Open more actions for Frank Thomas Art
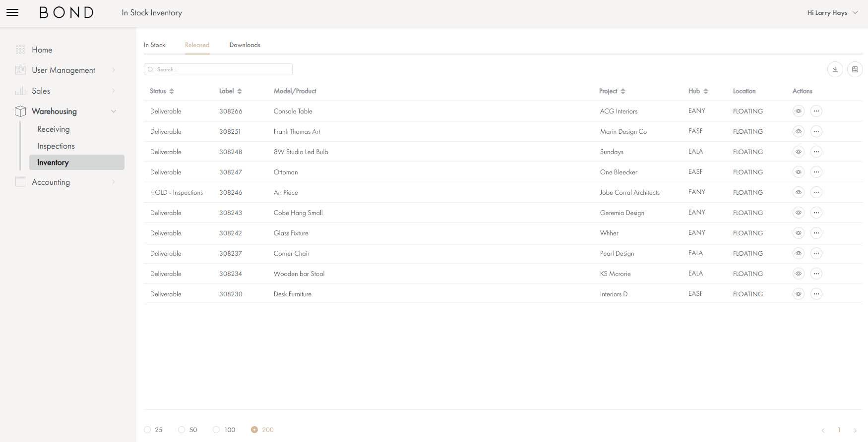Image resolution: width=868 pixels, height=442 pixels. pos(816,131)
